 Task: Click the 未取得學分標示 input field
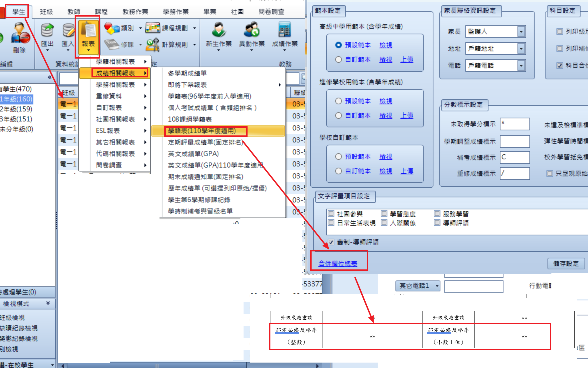point(515,124)
